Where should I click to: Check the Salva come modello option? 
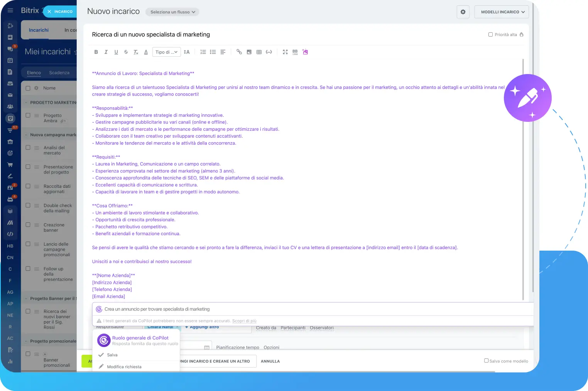(486, 361)
